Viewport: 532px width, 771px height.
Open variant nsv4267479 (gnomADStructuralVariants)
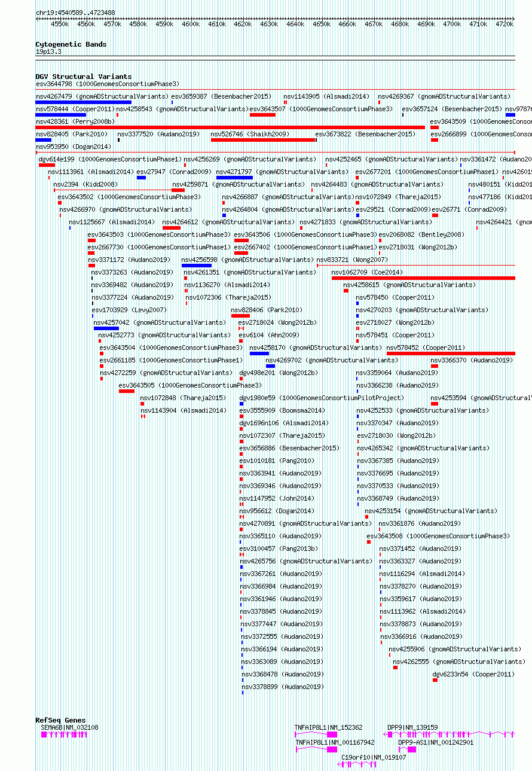point(102,96)
